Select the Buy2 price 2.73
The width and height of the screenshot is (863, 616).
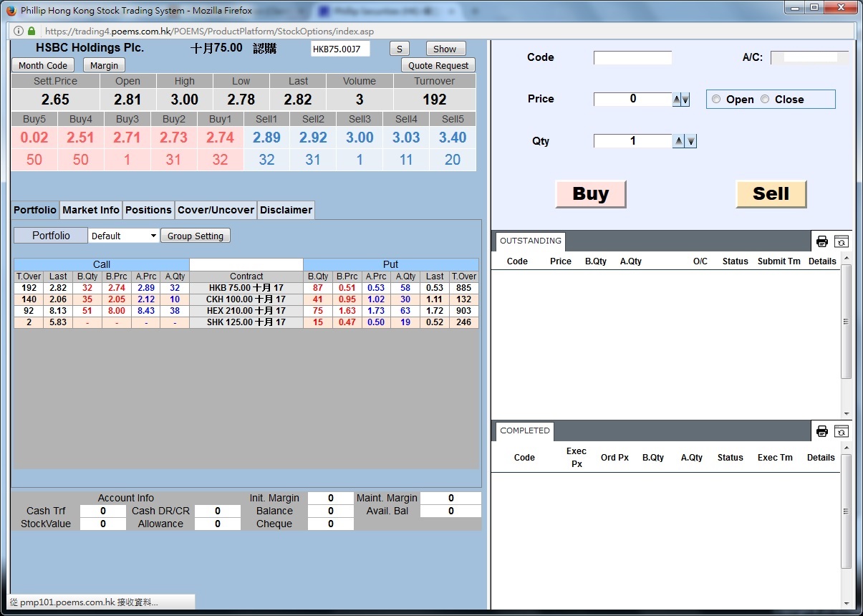point(173,138)
